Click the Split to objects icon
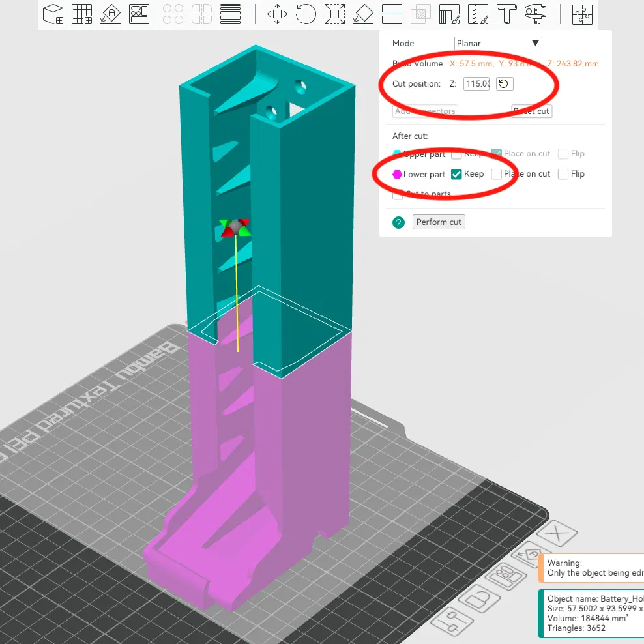The width and height of the screenshot is (644, 644). click(173, 14)
